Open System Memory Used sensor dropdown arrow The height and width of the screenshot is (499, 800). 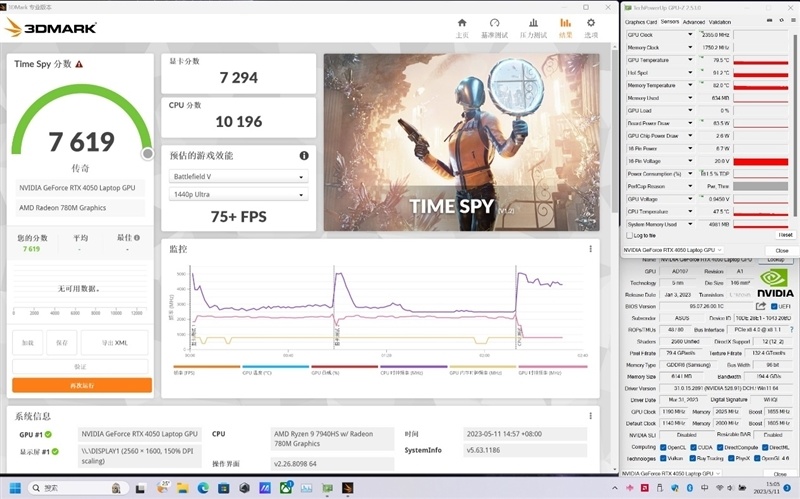(690, 224)
